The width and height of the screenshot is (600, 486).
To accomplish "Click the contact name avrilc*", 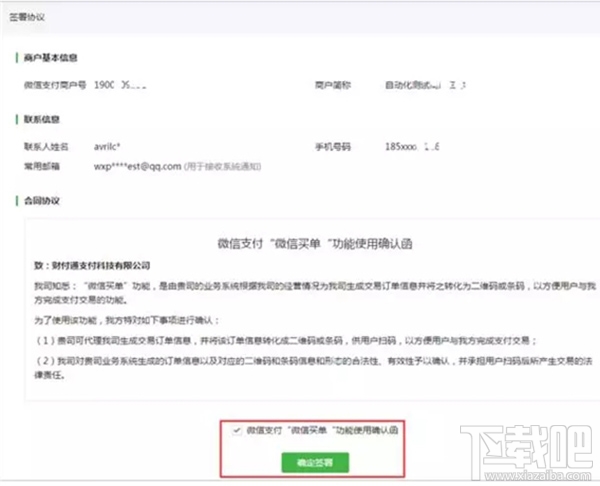I will tap(107, 147).
